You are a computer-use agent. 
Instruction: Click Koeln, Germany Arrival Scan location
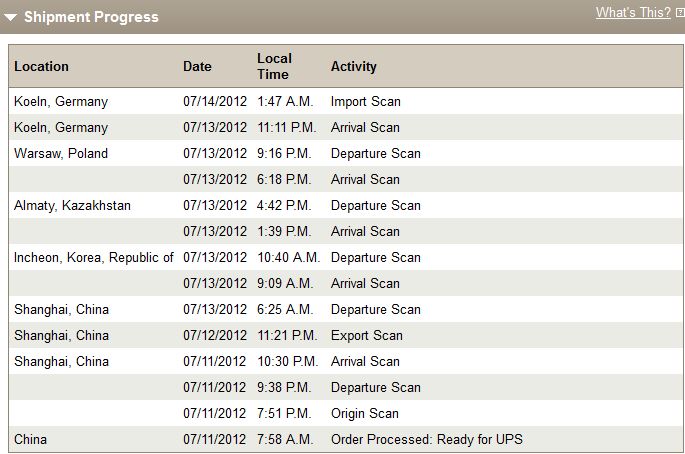(61, 127)
